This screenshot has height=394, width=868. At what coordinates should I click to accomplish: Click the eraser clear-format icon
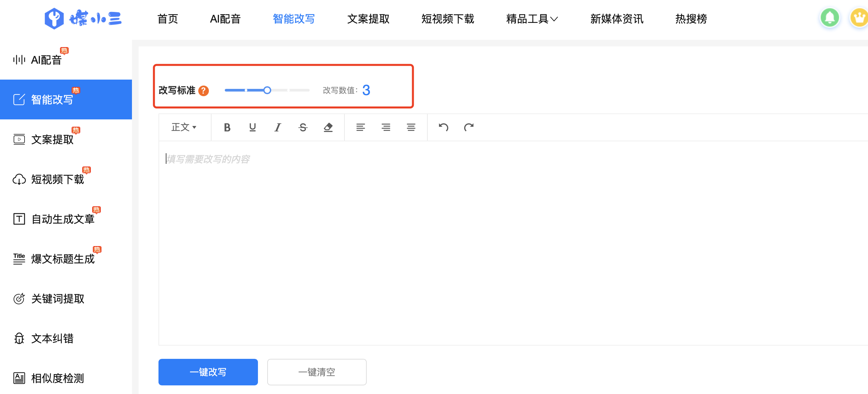[x=328, y=127]
